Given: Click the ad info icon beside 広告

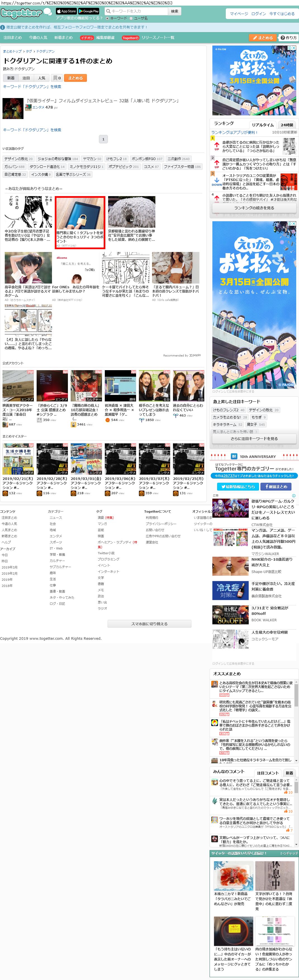Looking at the screenshot, I should coord(293,496).
